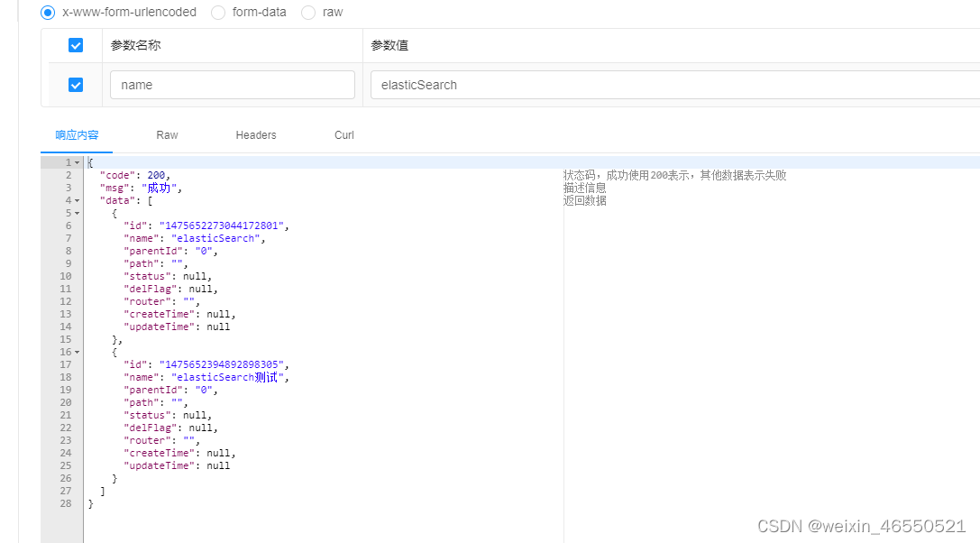Switch to the Curl tab
980x543 pixels.
pyautogui.click(x=344, y=135)
